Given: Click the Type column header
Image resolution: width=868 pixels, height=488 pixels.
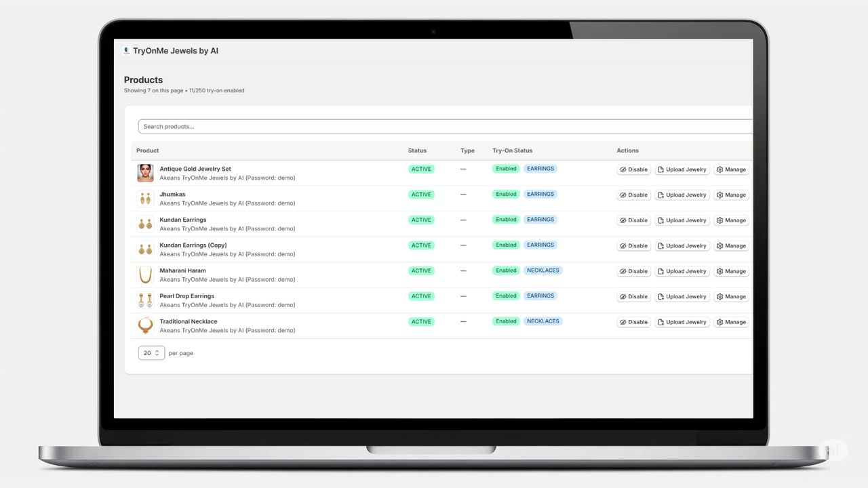Looking at the screenshot, I should tap(467, 150).
